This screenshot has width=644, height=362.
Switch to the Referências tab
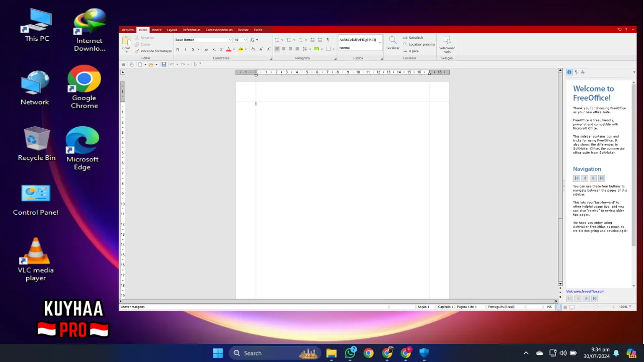(191, 30)
